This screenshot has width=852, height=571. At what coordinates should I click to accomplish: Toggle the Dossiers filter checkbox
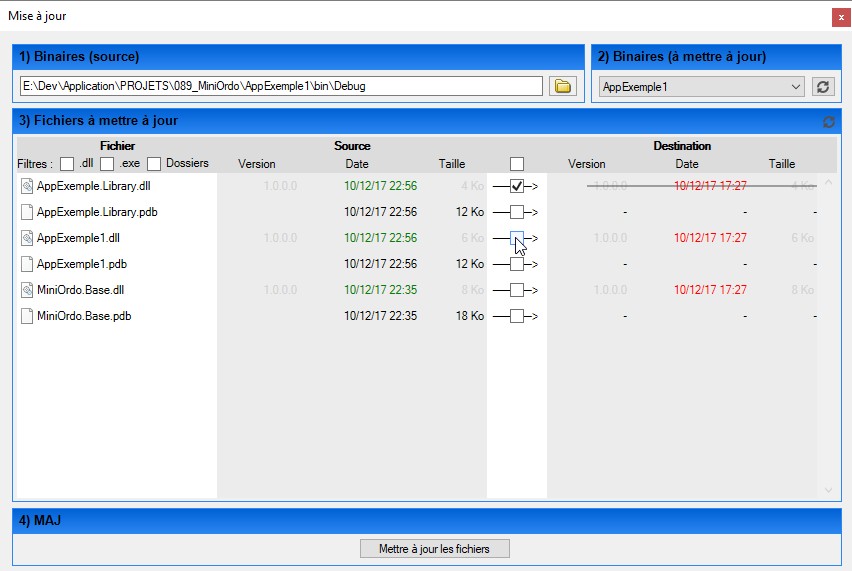tap(154, 164)
